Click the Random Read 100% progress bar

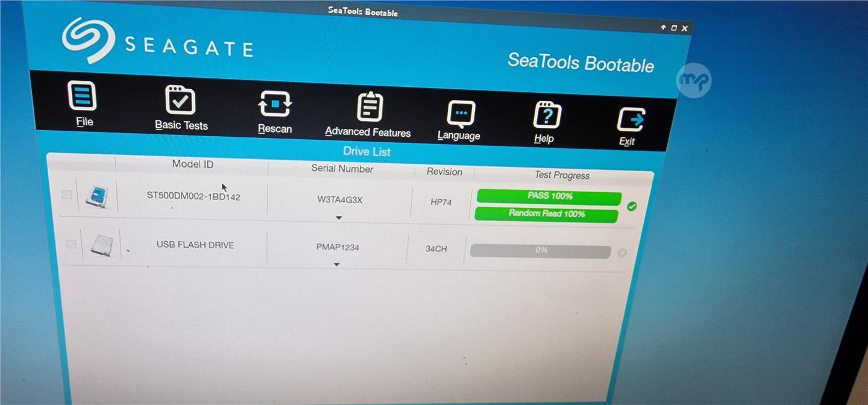click(x=546, y=214)
